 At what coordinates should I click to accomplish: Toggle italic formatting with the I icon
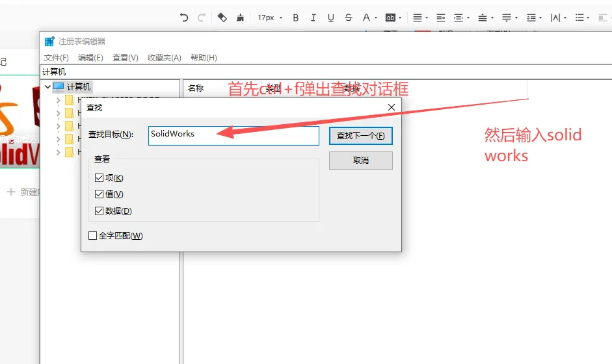point(313,18)
